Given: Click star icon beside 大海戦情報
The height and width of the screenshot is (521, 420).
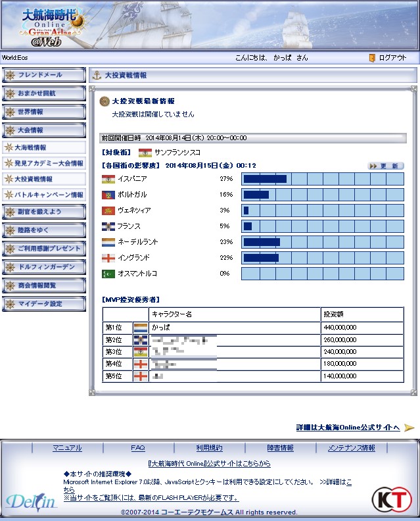Looking at the screenshot, I should (9, 147).
